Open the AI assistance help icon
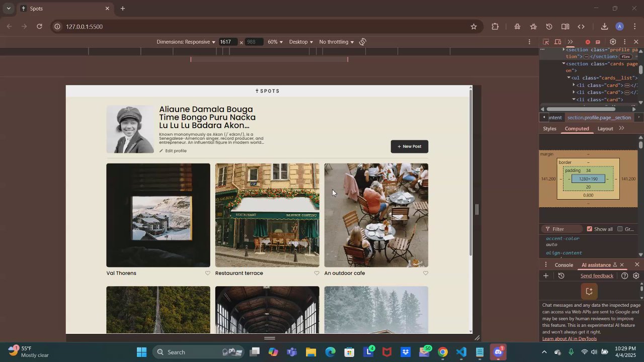644x362 pixels. click(624, 276)
